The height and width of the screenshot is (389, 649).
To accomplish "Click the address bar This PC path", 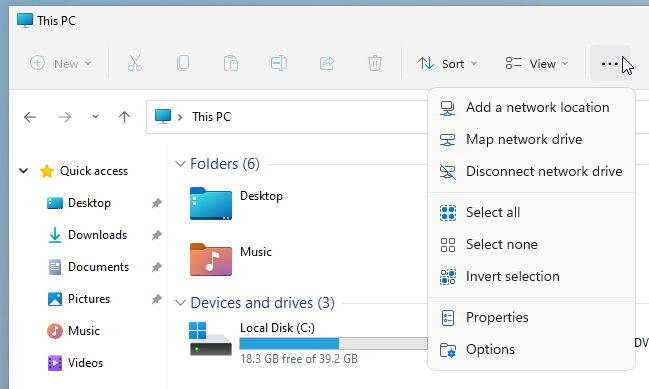I will coord(211,117).
